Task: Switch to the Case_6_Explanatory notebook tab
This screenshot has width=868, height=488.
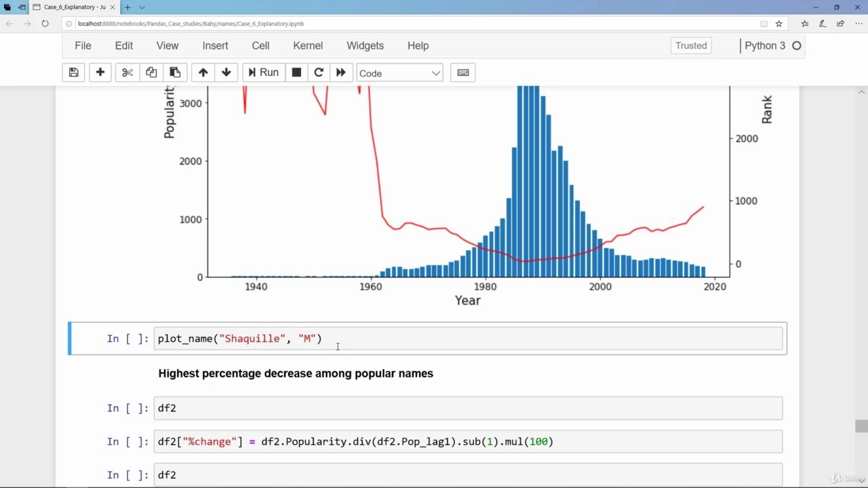Action: [75, 7]
